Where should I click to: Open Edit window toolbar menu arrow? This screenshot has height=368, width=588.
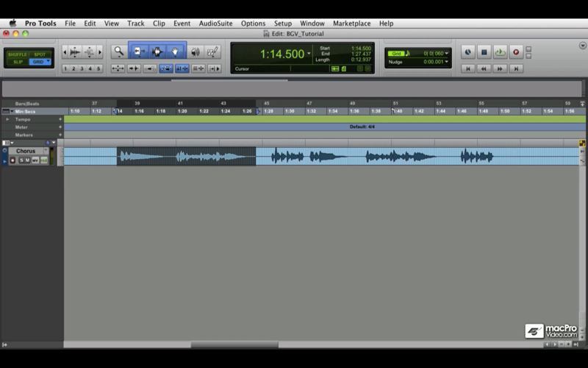(x=582, y=46)
